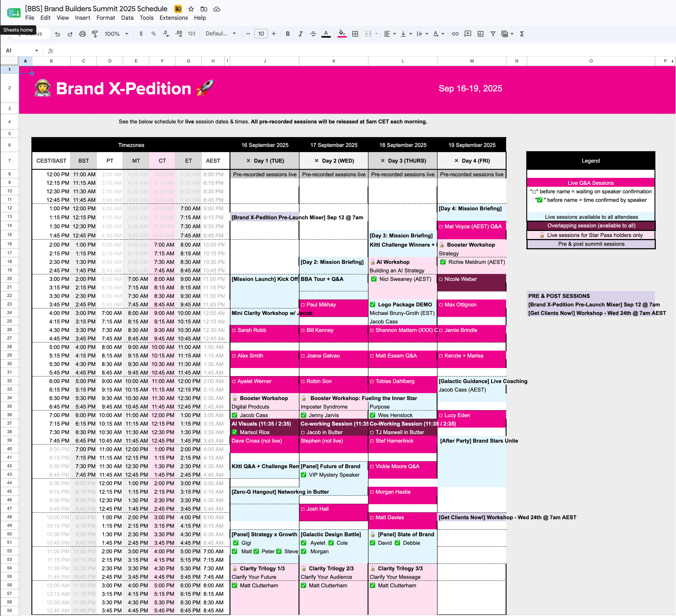Toggle bold formatting
The height and width of the screenshot is (616, 676).
point(288,34)
